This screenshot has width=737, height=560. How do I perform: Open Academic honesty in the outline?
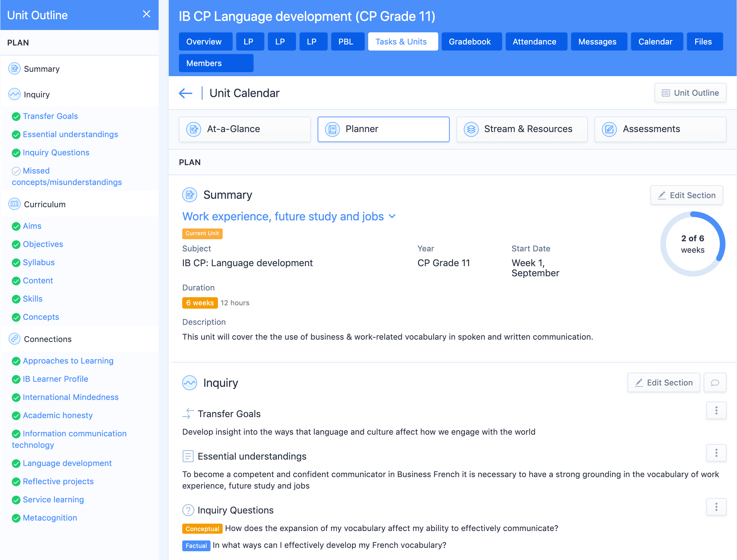pos(58,415)
